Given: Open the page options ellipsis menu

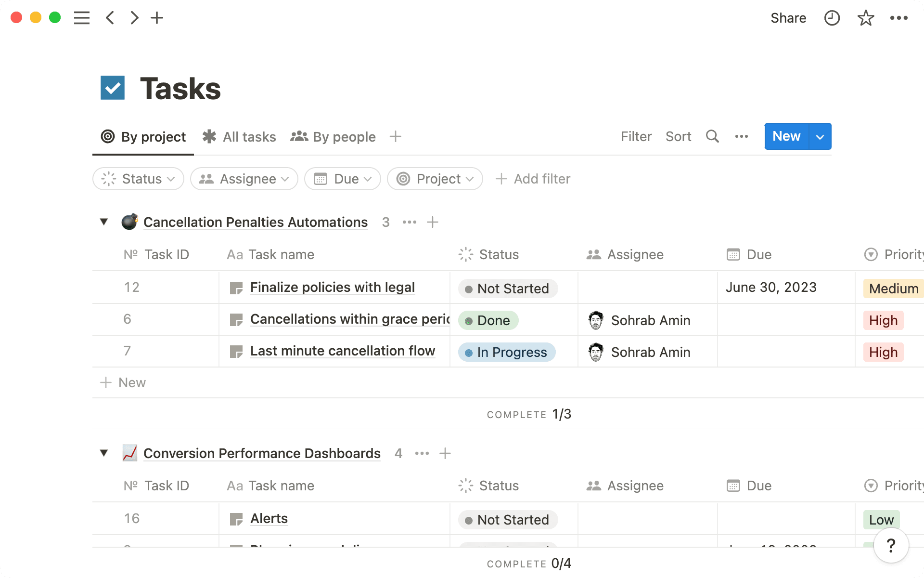Looking at the screenshot, I should point(899,18).
